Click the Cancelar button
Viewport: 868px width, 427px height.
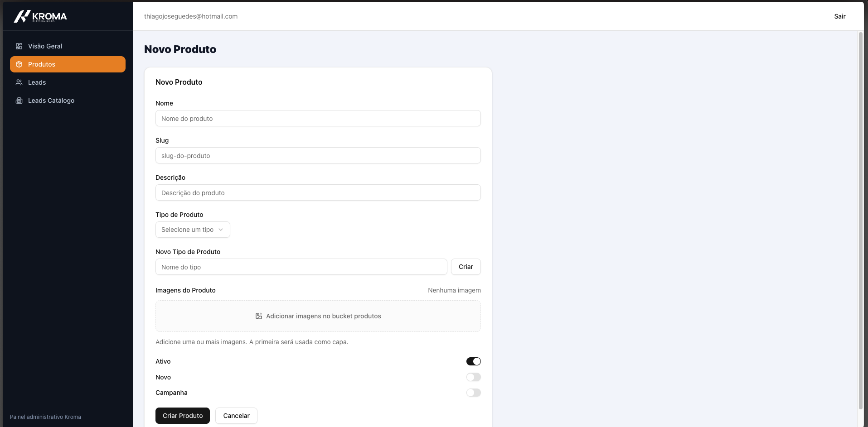pyautogui.click(x=236, y=416)
